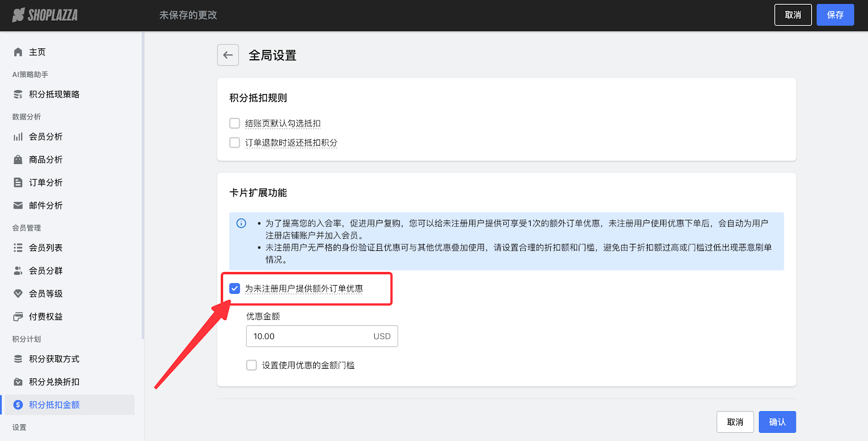Go to 订单分析 in sidebar
The image size is (868, 441).
[46, 182]
